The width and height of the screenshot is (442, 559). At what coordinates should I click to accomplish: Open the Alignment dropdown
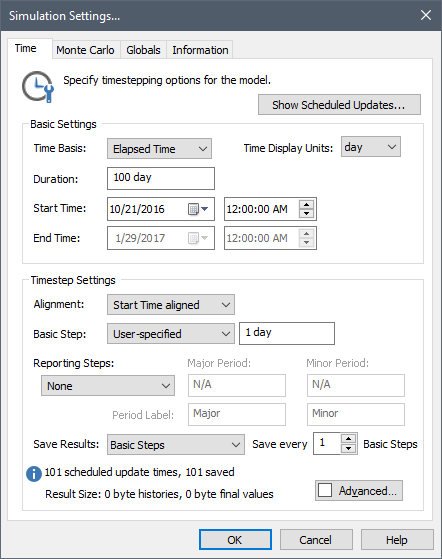tap(171, 304)
